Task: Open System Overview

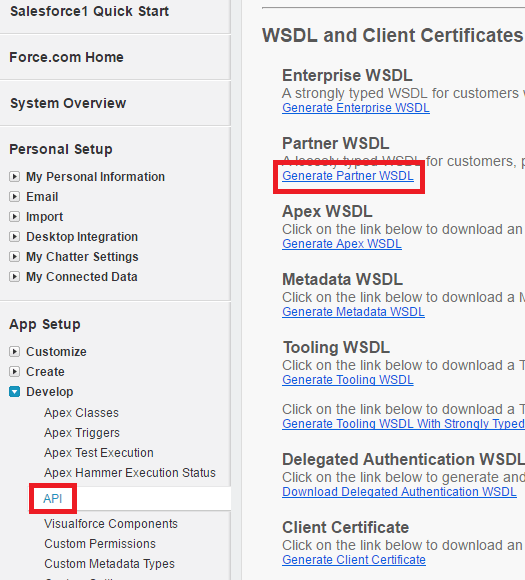Action: tap(68, 103)
